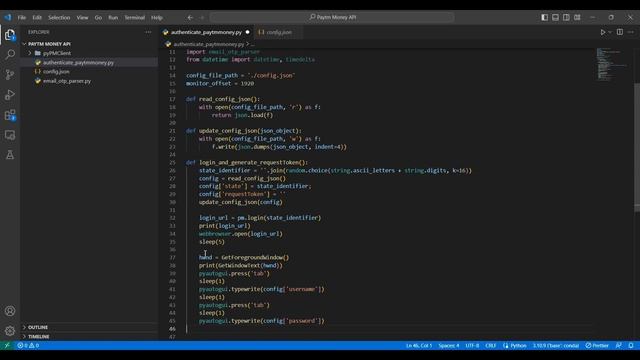
Task: Click authenticate_paytmmoney.py in breadcrumb
Action: tap(208, 44)
